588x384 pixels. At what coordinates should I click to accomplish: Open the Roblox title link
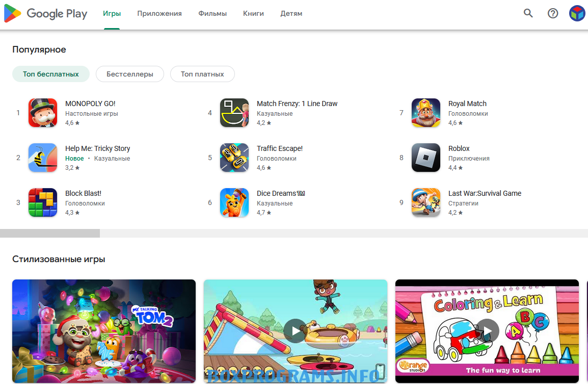(459, 148)
